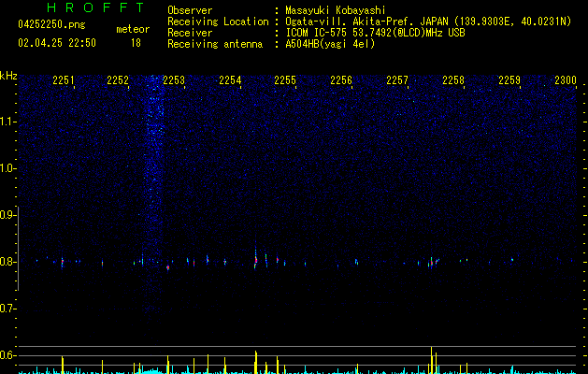Click the 'meteor' label
Screen dimensions: 588x374
[x=133, y=29]
